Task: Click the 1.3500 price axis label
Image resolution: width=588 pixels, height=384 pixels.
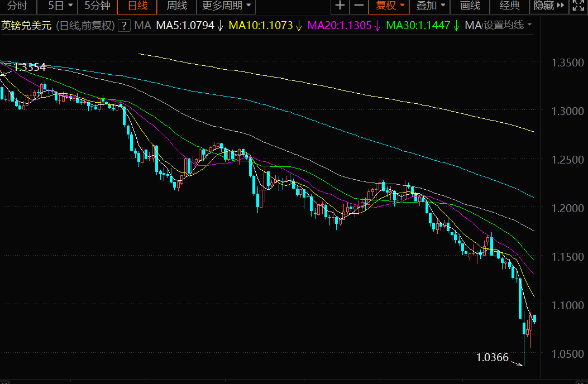Action: pyautogui.click(x=567, y=63)
